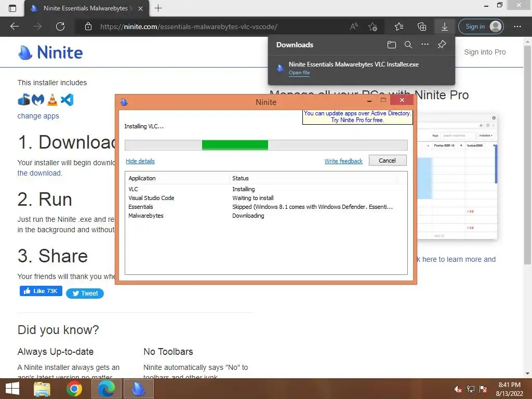Click the browser Back arrow
This screenshot has height=399, width=532.
(x=14, y=26)
